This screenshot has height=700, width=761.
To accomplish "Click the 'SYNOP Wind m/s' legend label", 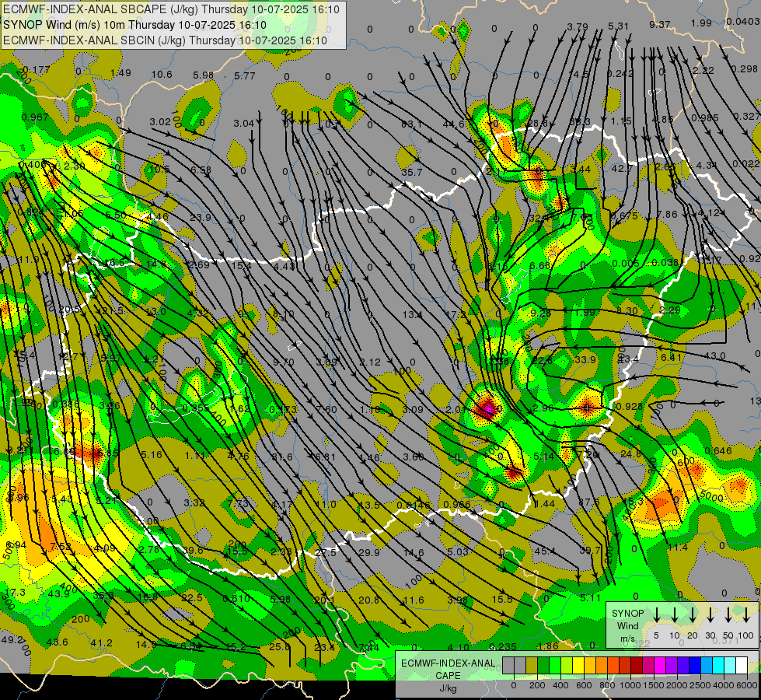I will [x=627, y=625].
